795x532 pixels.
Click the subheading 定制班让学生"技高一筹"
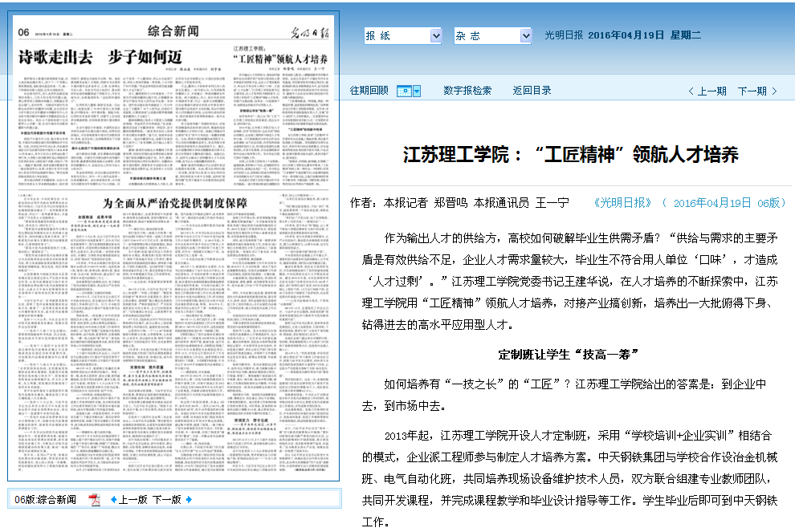pyautogui.click(x=568, y=355)
